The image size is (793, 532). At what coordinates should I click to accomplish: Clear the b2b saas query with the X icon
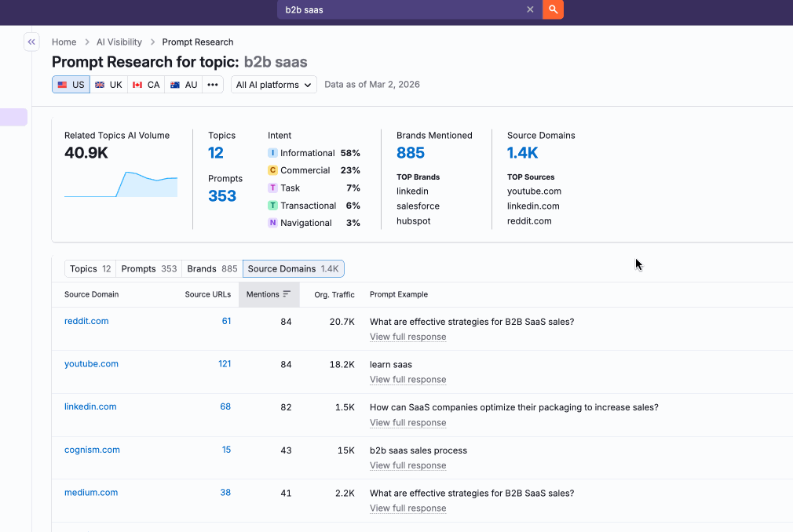(x=530, y=10)
